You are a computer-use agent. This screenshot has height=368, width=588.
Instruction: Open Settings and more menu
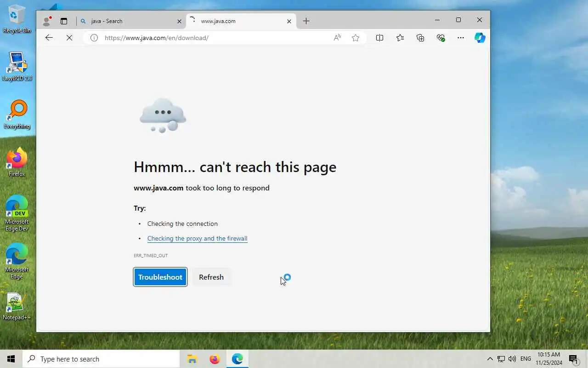click(461, 38)
